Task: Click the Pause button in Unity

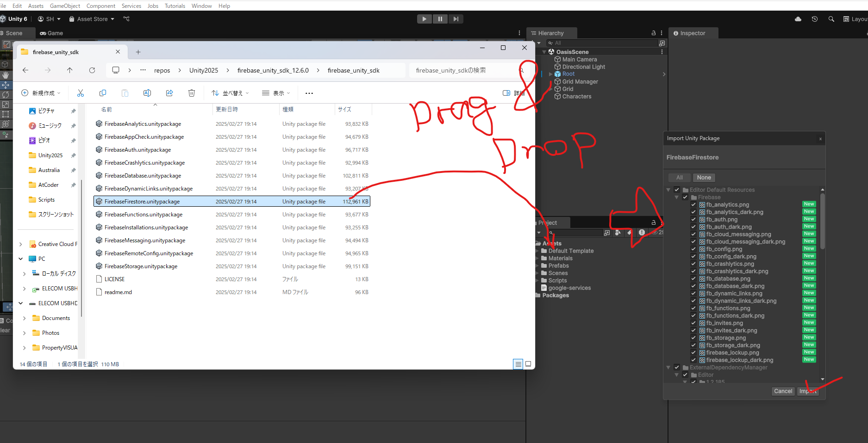Action: 440,18
